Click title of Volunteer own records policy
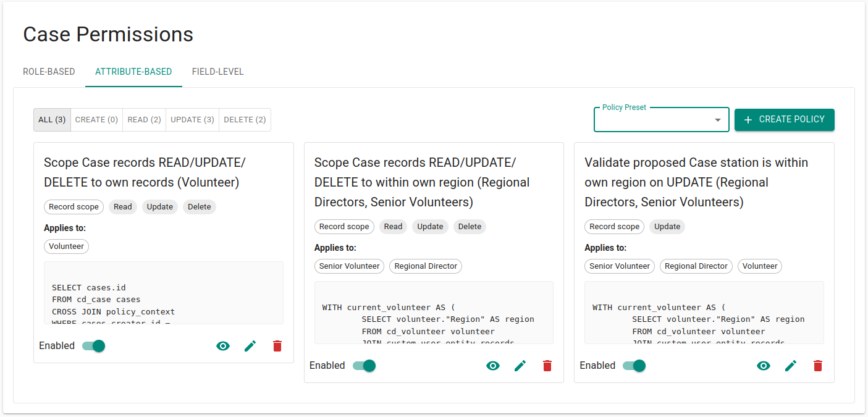 (145, 172)
